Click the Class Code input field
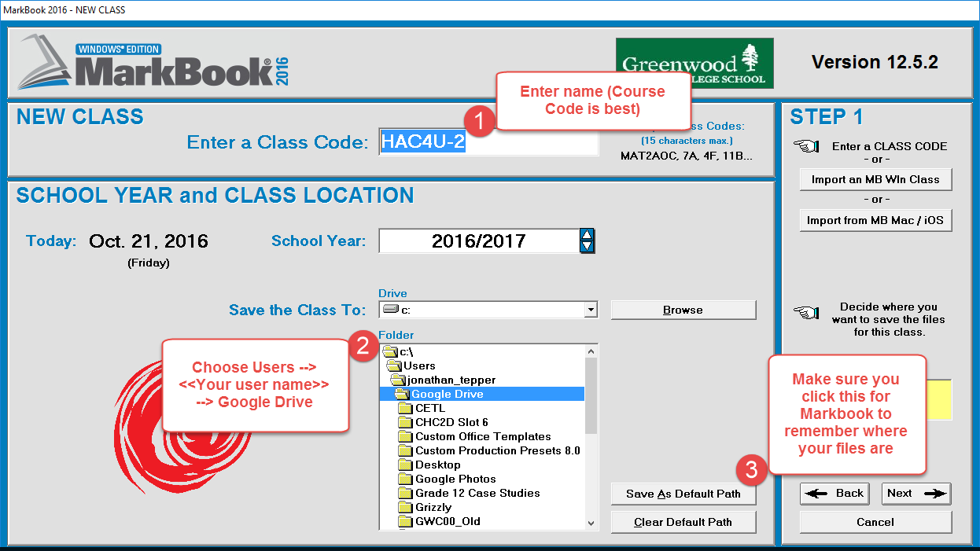This screenshot has height=551, width=980. tap(488, 142)
